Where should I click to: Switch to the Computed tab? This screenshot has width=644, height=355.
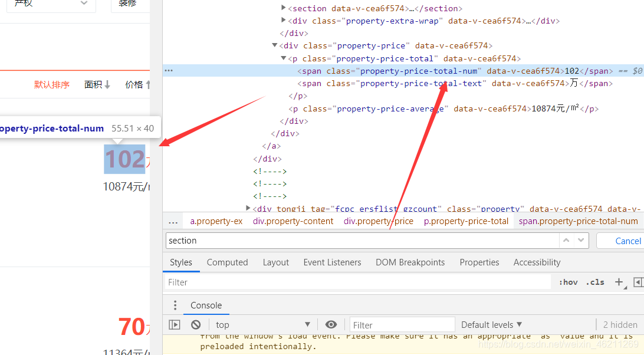coord(227,262)
